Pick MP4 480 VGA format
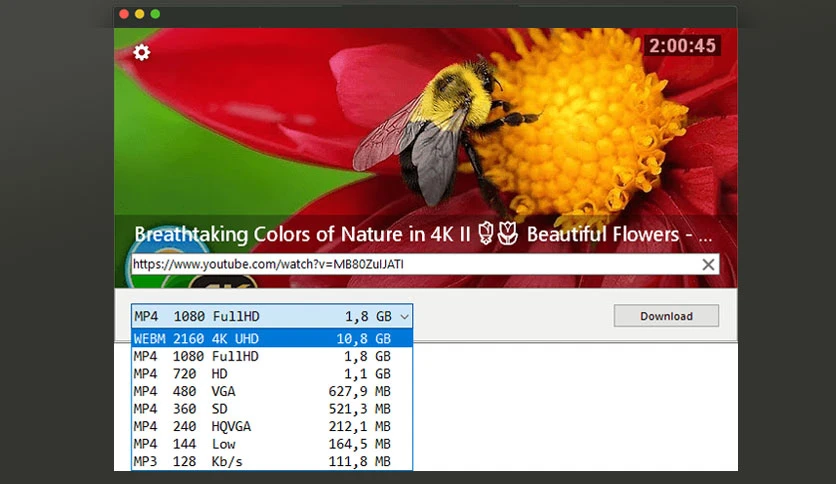836x484 pixels. [272, 391]
